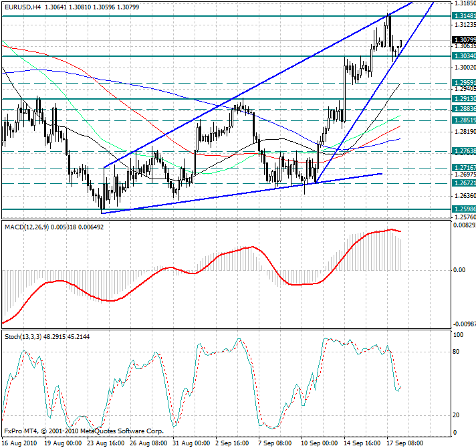
Task: Click the 1.3123 price scale value
Action: 465,24
